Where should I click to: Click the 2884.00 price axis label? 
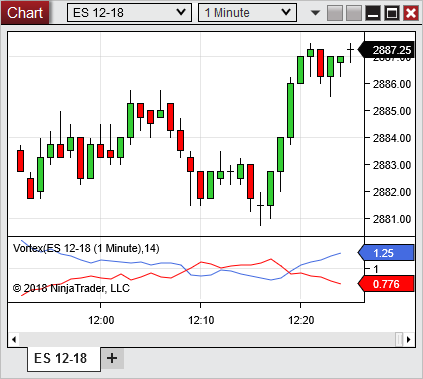392,138
